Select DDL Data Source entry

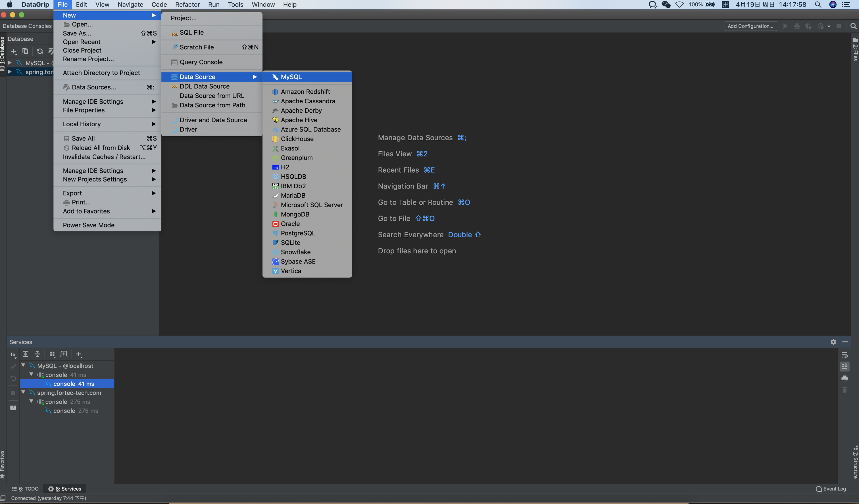212,86
